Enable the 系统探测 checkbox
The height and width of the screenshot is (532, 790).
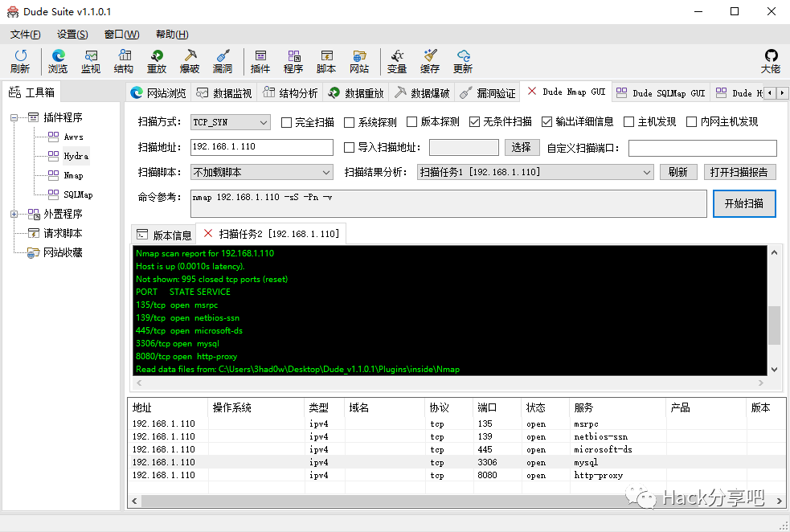[349, 122]
